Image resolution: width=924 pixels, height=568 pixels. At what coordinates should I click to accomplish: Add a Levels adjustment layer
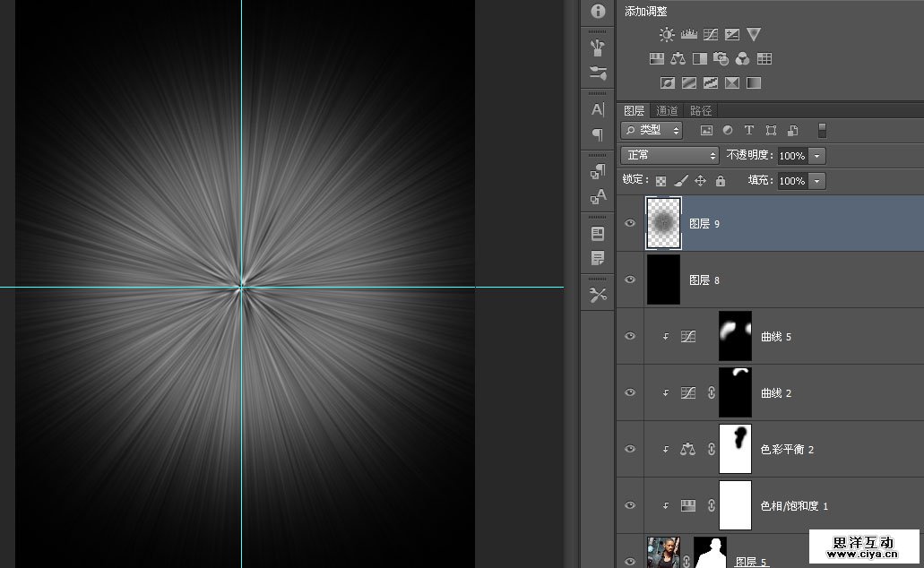pos(689,35)
